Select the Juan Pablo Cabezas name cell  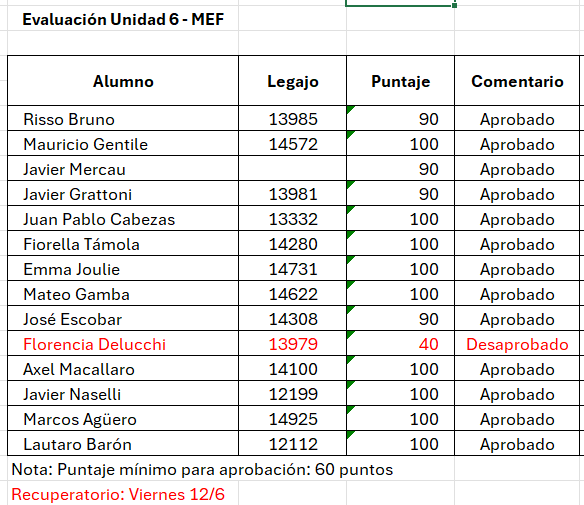(x=123, y=219)
